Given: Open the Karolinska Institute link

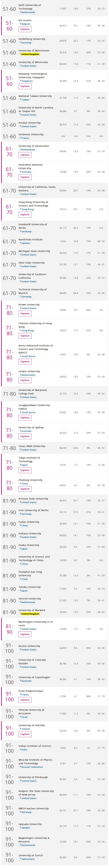Looking at the screenshot, I should [x=31, y=239].
